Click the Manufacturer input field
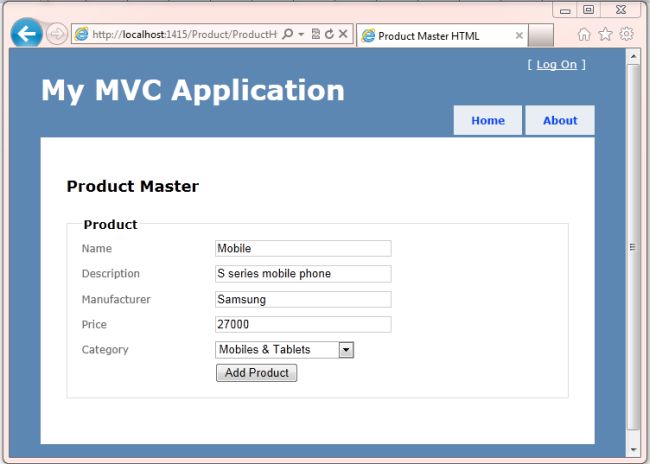 coord(303,299)
